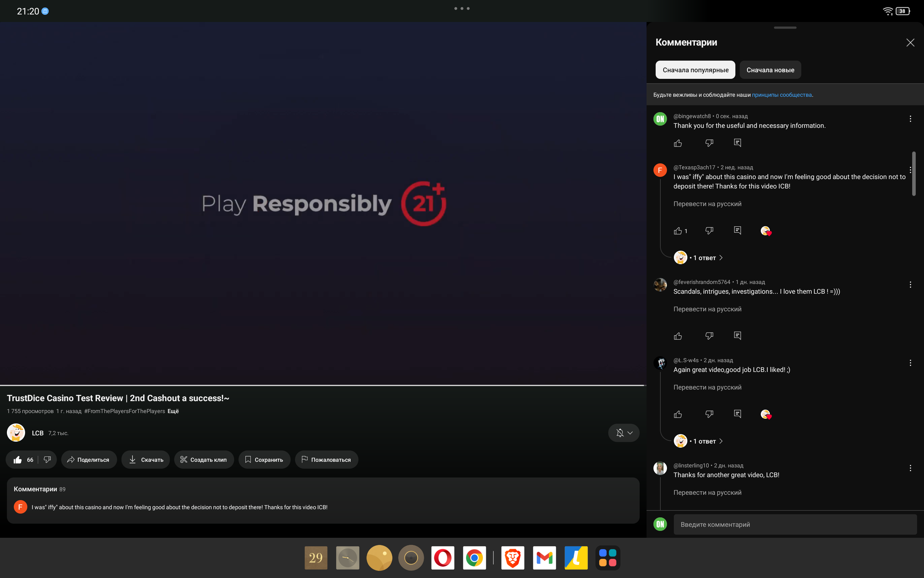
Task: Save the video via Сохранить
Action: click(264, 460)
